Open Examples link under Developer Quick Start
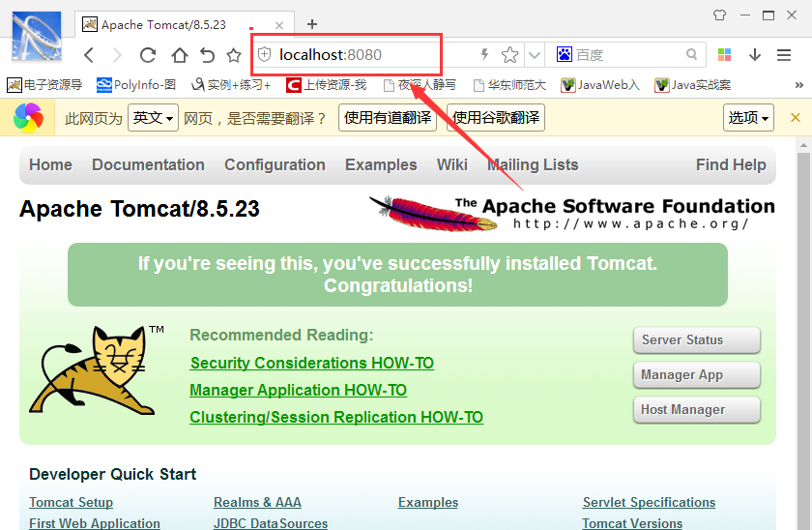The width and height of the screenshot is (812, 530). 428,503
